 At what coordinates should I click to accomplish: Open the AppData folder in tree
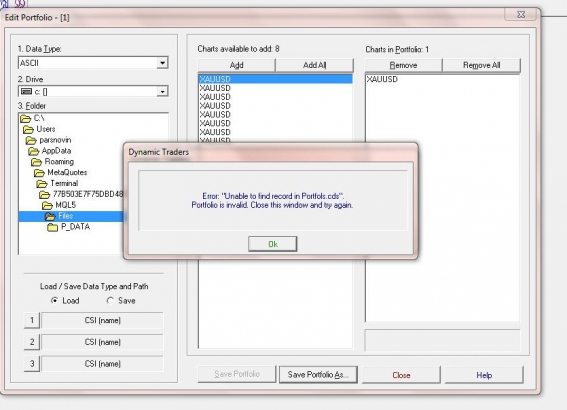coord(56,151)
